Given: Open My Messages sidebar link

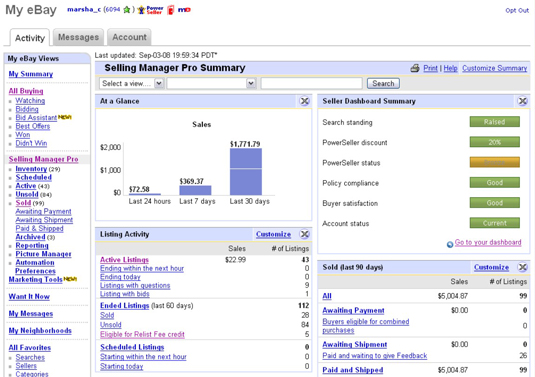Looking at the screenshot, I should coord(31,314).
